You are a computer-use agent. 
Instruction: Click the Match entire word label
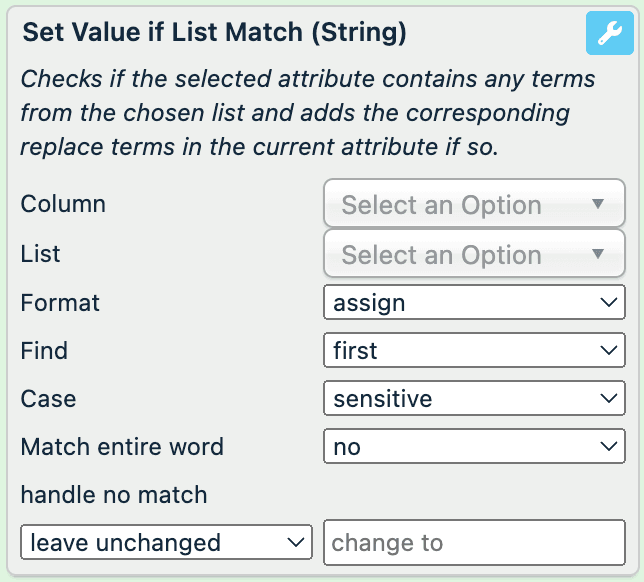[x=122, y=447]
